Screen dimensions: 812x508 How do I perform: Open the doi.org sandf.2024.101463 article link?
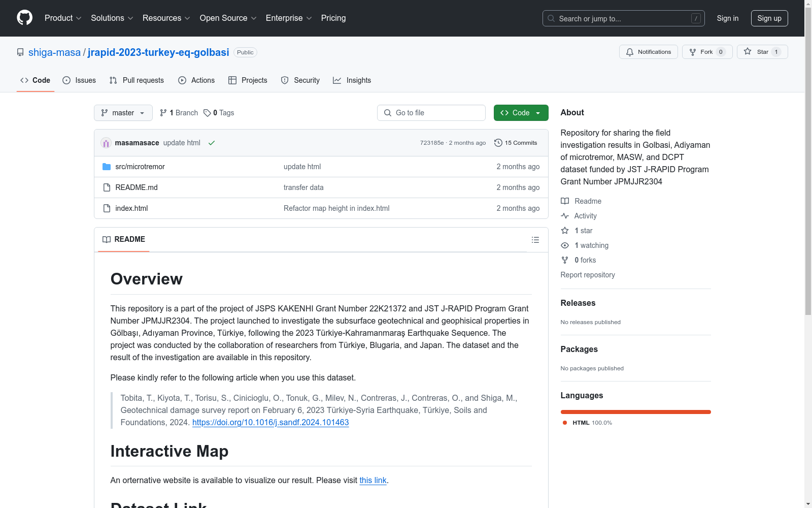(x=270, y=422)
